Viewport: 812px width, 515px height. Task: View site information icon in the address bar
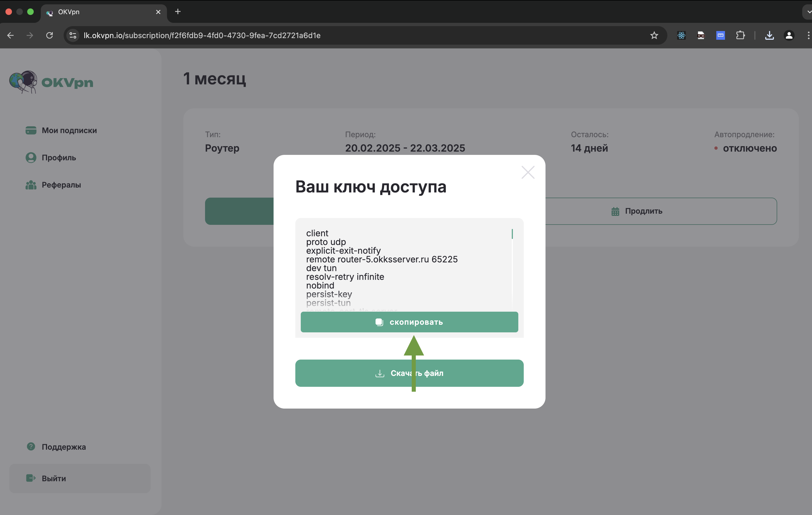point(73,35)
